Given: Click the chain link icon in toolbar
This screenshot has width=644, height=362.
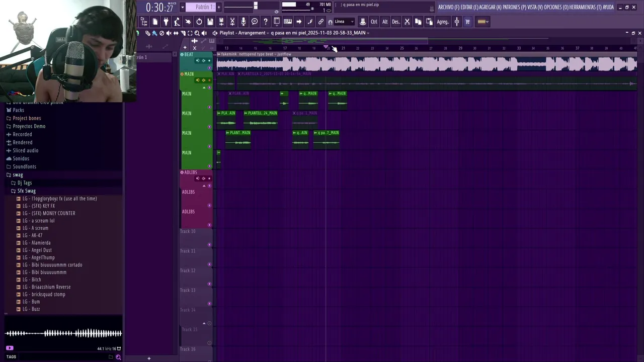Looking at the screenshot, I should point(321,22).
